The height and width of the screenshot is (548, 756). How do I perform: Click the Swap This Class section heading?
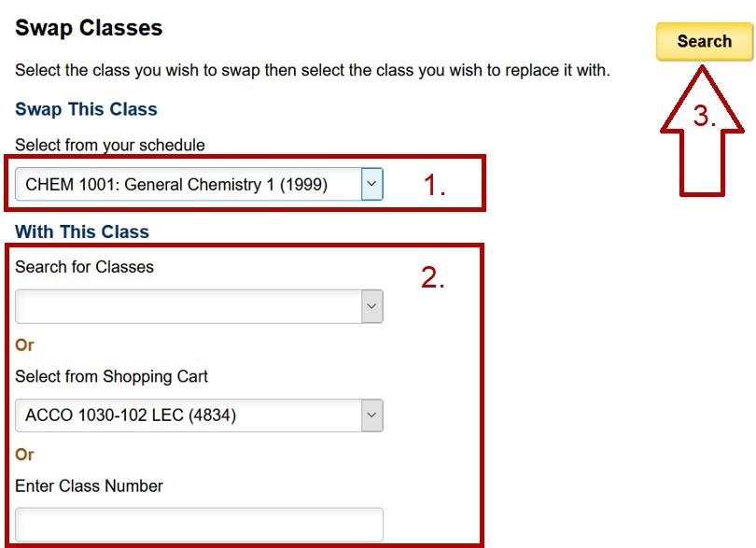tap(86, 109)
